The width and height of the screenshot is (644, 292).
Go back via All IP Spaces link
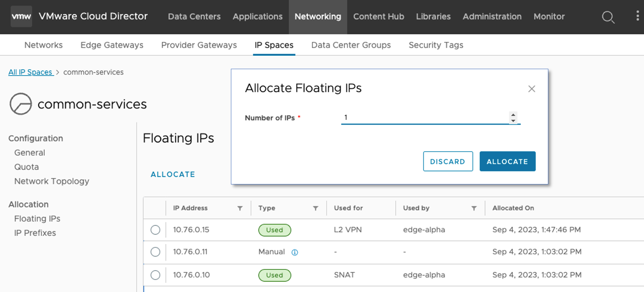pos(30,72)
